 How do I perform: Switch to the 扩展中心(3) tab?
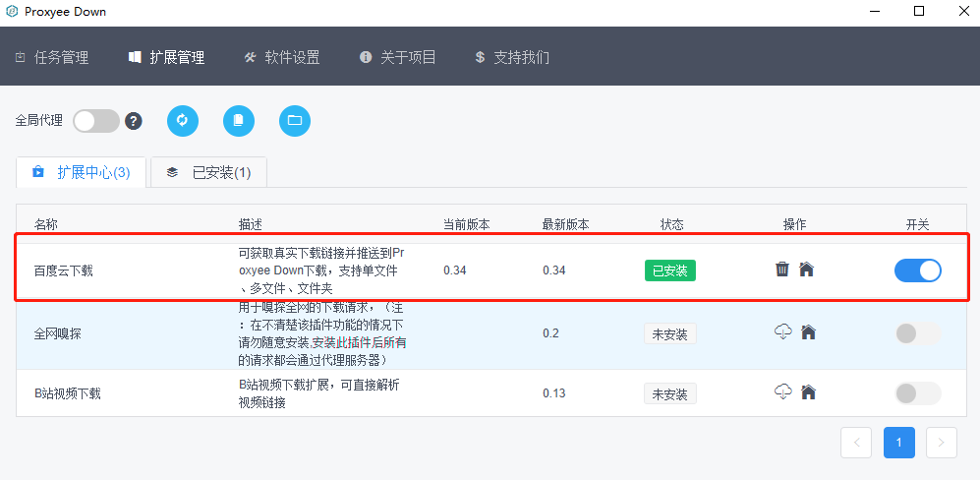tap(82, 172)
